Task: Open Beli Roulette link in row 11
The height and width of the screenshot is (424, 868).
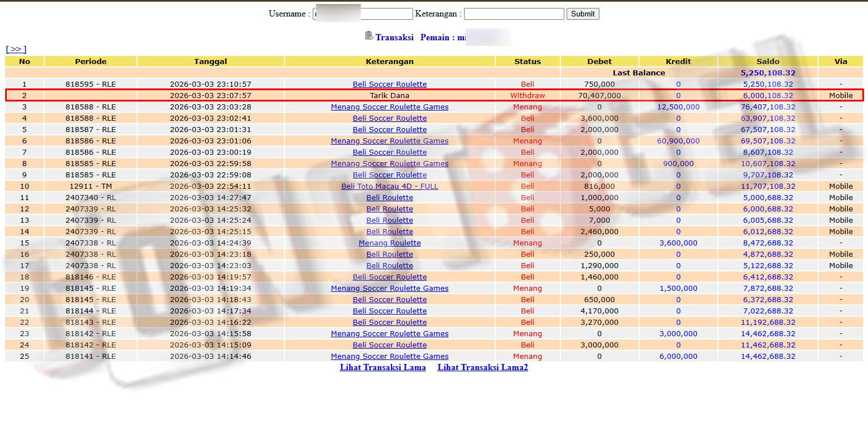Action: tap(389, 197)
